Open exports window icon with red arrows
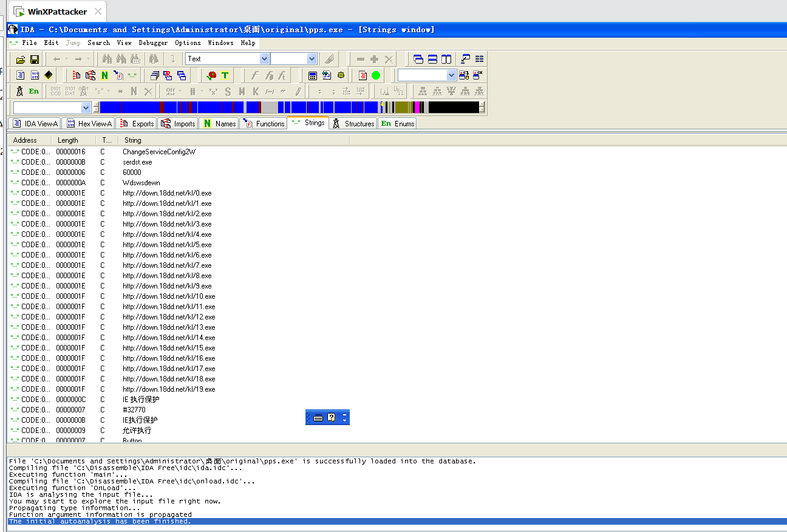The height and width of the screenshot is (532, 787). [x=77, y=75]
